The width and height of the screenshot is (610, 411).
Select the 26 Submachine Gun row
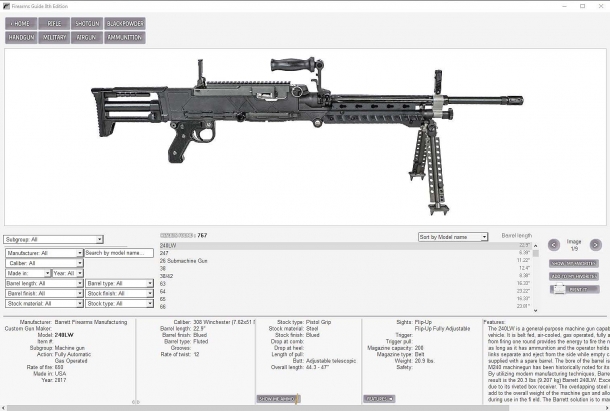click(x=345, y=261)
